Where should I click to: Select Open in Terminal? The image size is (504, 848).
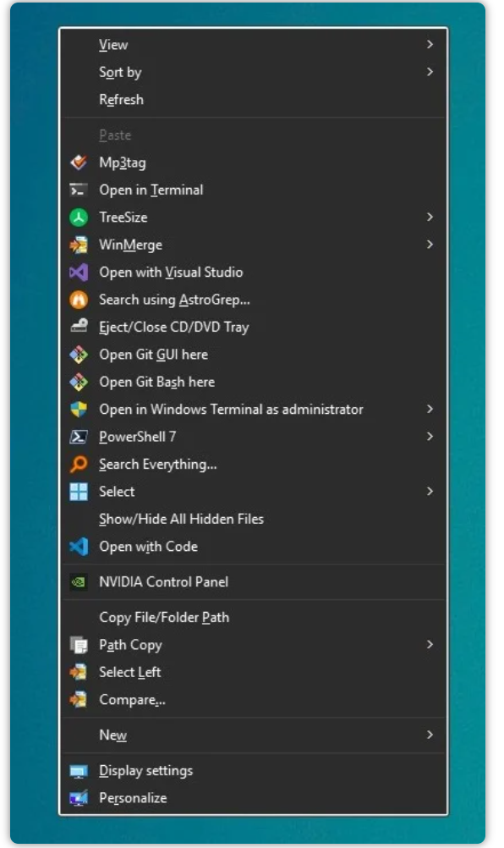pos(151,190)
